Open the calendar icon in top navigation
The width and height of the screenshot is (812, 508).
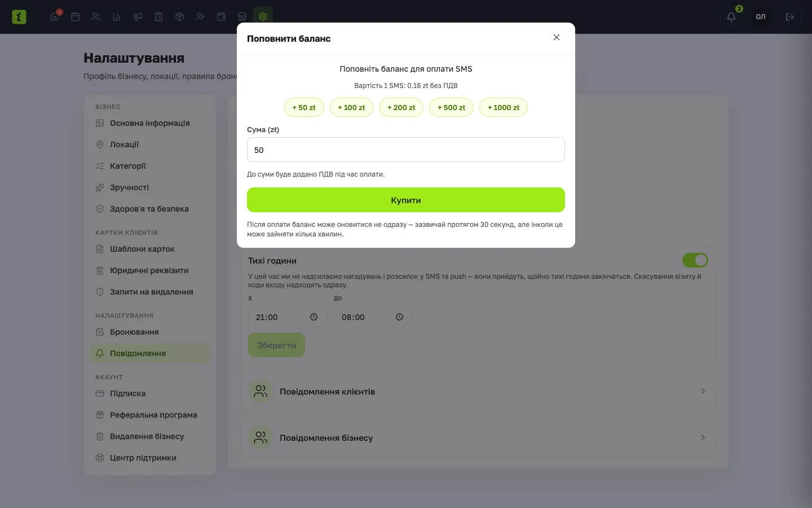[76, 17]
